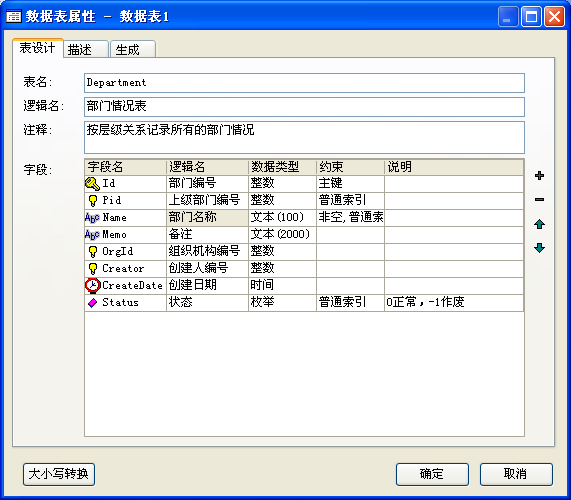Click 普通索引 constraint in Pid row
Viewport: 571px width, 500px height.
point(350,201)
